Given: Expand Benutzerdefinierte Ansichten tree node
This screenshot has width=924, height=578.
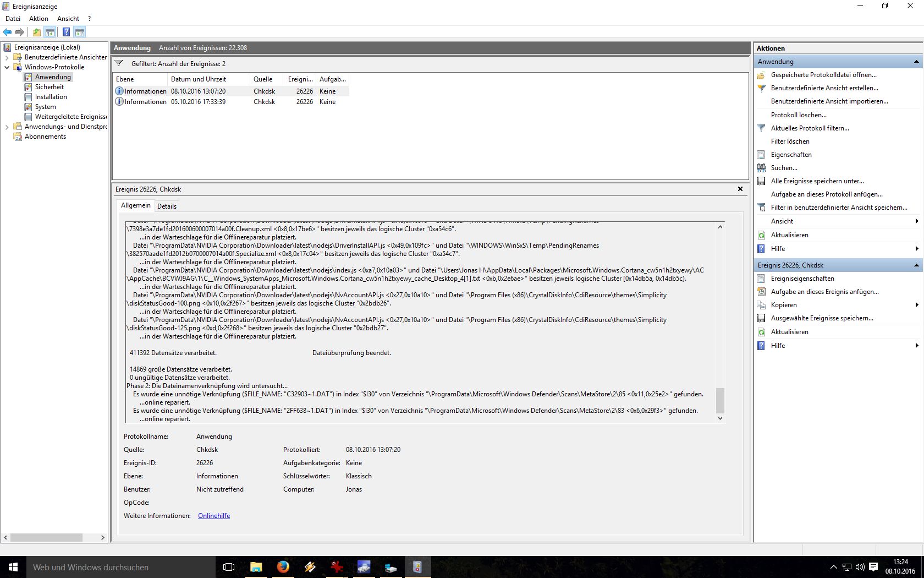Looking at the screenshot, I should 7,57.
